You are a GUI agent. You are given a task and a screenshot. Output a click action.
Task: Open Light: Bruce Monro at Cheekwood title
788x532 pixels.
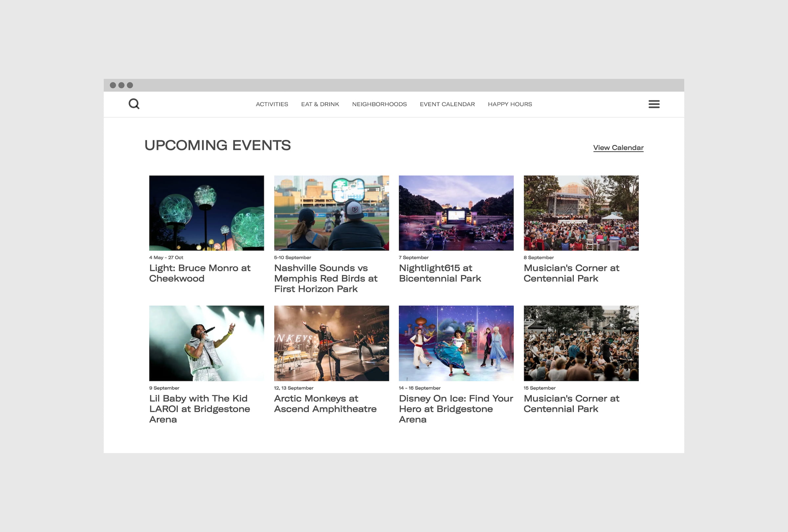[199, 273]
